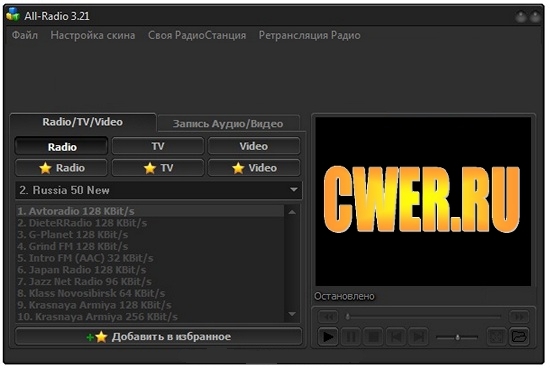Image resolution: width=550 pixels, height=368 pixels.
Task: Show favorite Radio stations (star Radio)
Action: [x=61, y=168]
